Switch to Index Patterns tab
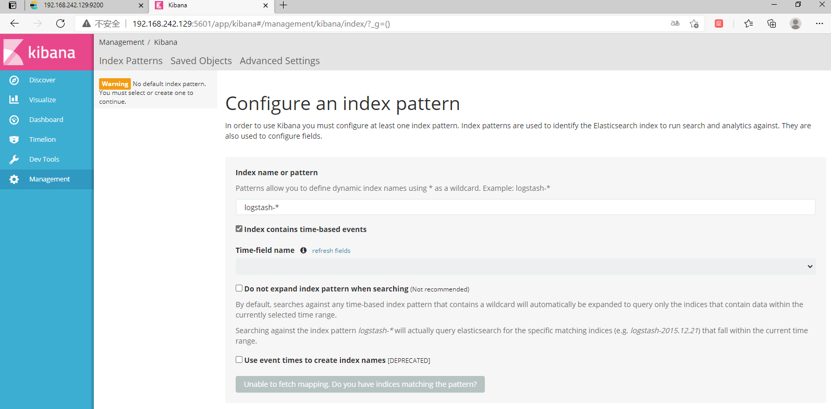The image size is (833, 409). point(131,61)
